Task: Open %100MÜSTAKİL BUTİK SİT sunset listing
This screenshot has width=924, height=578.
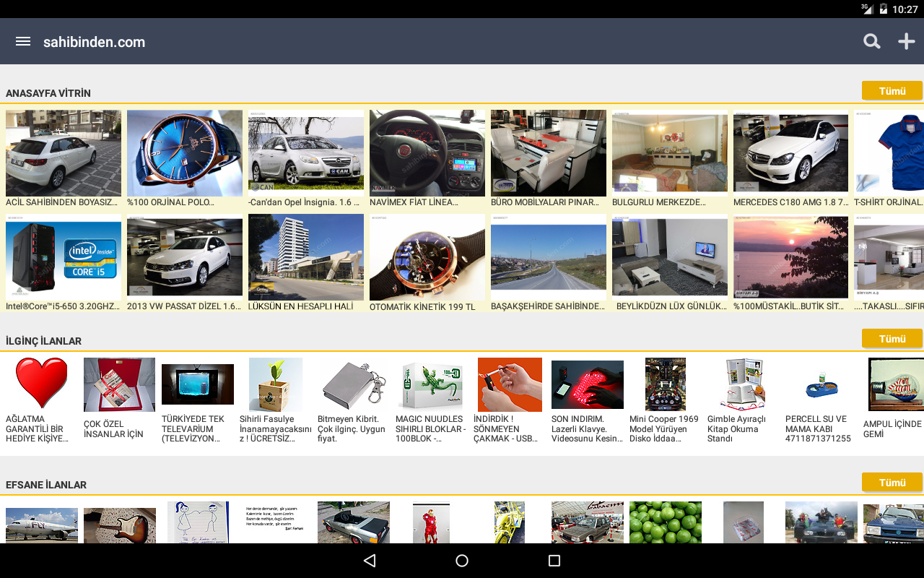Action: pos(791,263)
